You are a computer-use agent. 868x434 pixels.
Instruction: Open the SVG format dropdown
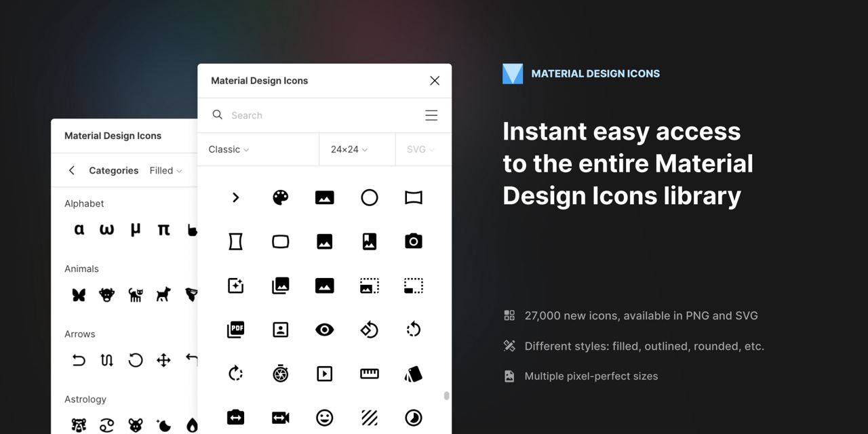click(x=420, y=149)
